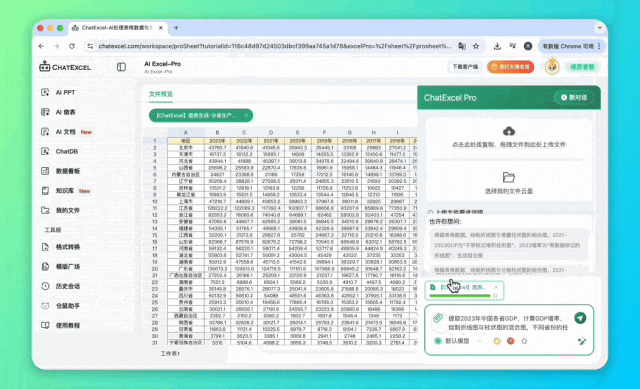This screenshot has height=389, width=640.
Task: Collapse the left sidebar panel
Action: [x=121, y=67]
